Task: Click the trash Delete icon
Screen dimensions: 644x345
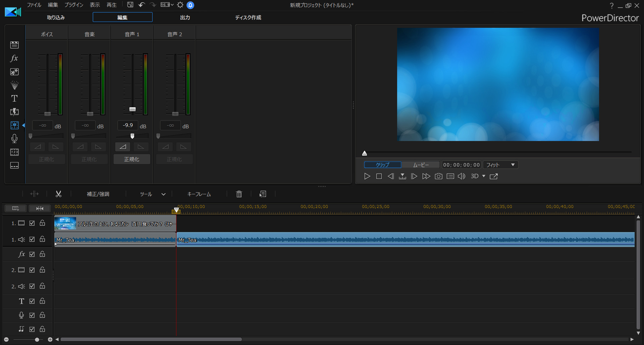Action: click(x=239, y=194)
